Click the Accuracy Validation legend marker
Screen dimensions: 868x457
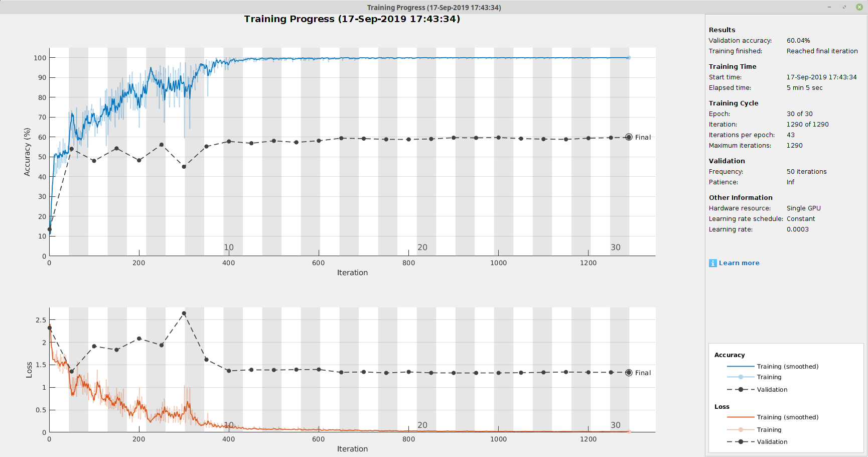pyautogui.click(x=741, y=389)
